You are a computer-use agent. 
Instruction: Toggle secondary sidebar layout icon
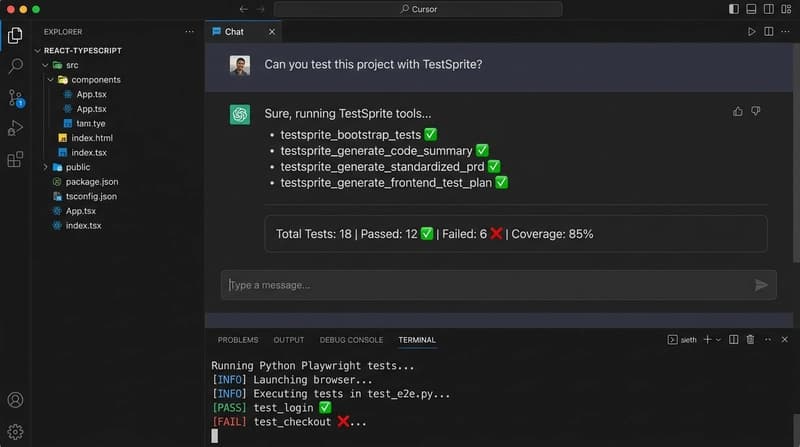[768, 9]
